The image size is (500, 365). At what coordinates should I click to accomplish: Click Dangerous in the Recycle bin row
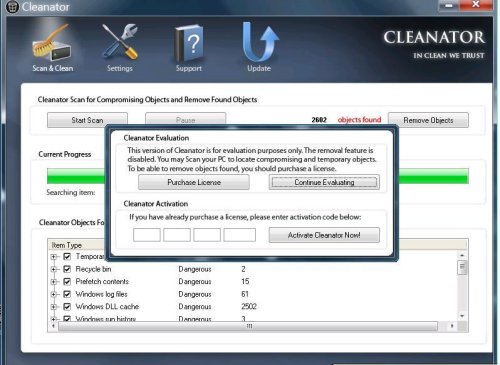coord(195,269)
